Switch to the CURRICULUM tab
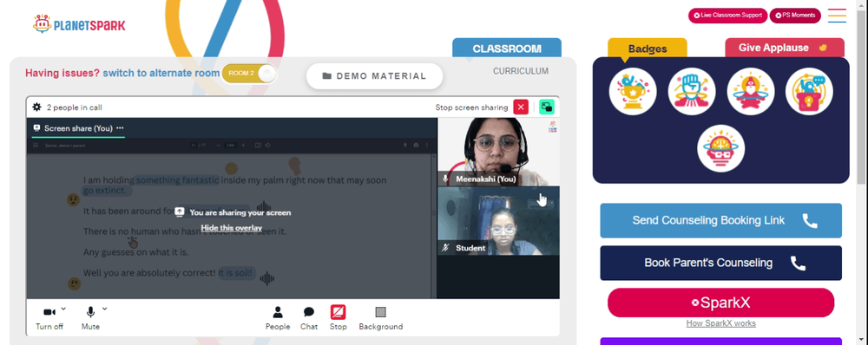868x345 pixels. coord(521,71)
